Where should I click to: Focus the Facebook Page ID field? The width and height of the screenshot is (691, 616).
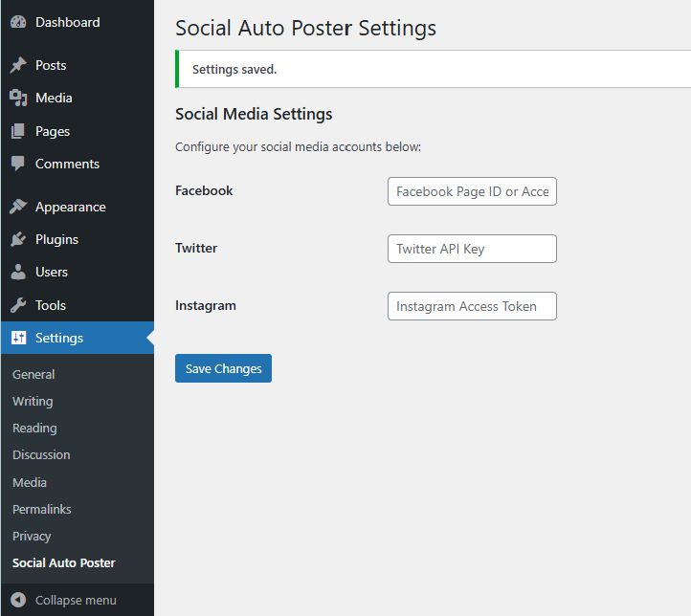(x=472, y=191)
